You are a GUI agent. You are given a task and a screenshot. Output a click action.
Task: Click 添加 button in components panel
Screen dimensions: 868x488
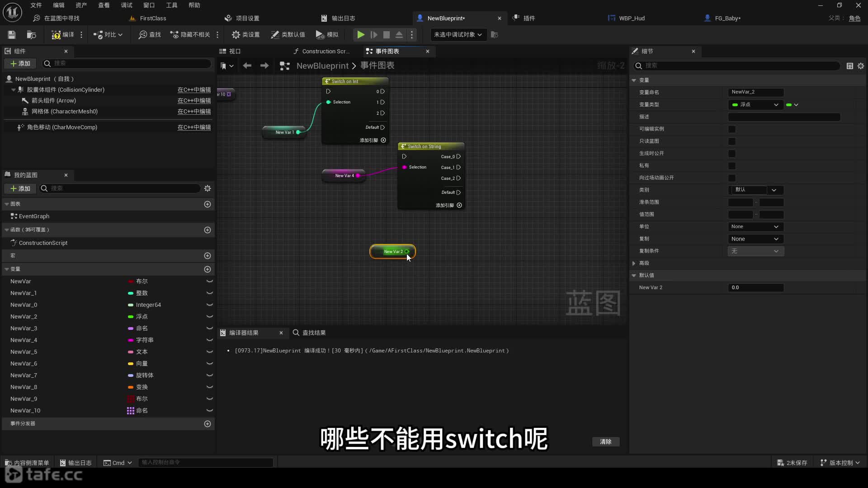pos(20,64)
